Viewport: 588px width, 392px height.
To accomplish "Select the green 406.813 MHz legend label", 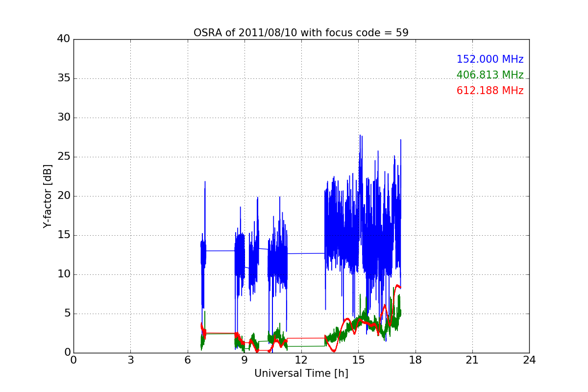I will click(490, 75).
